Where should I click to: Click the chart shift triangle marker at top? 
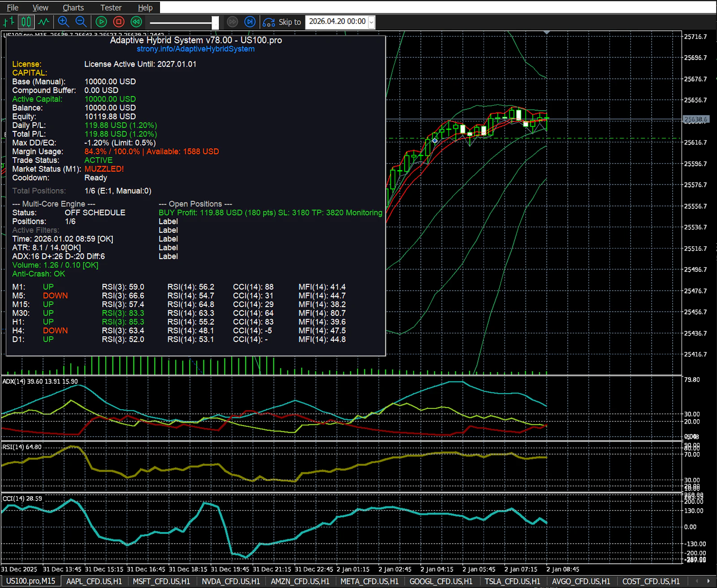(x=547, y=33)
